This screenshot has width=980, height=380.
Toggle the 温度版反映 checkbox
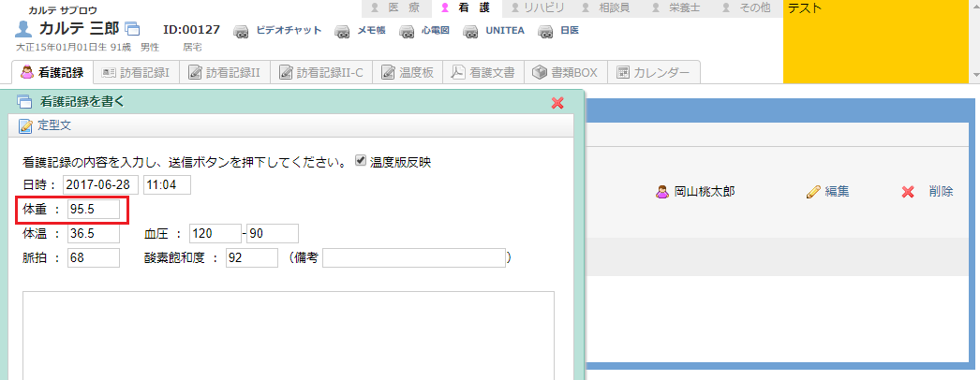(360, 160)
